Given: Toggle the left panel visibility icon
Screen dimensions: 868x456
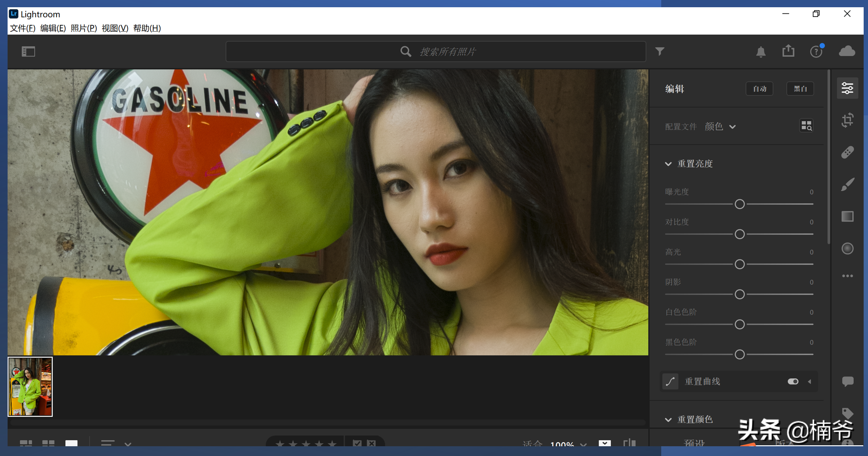Looking at the screenshot, I should tap(28, 51).
